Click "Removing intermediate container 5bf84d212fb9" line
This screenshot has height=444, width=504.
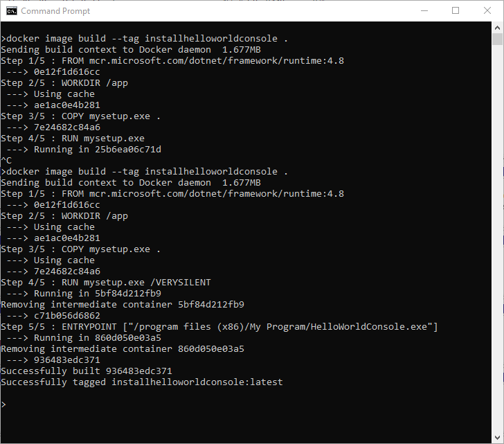(x=123, y=305)
